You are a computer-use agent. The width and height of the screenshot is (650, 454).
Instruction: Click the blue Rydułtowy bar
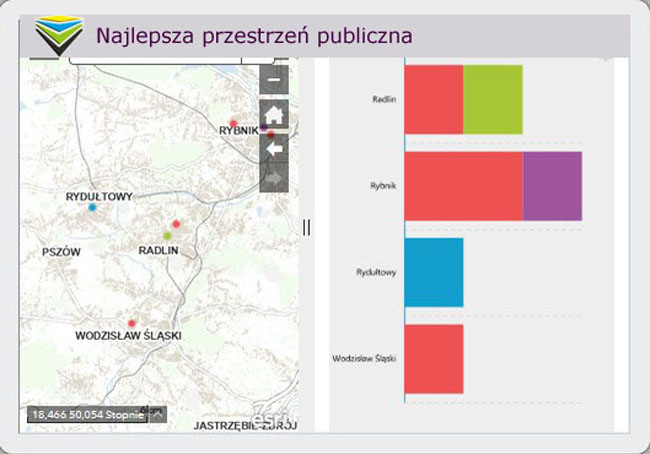click(434, 272)
